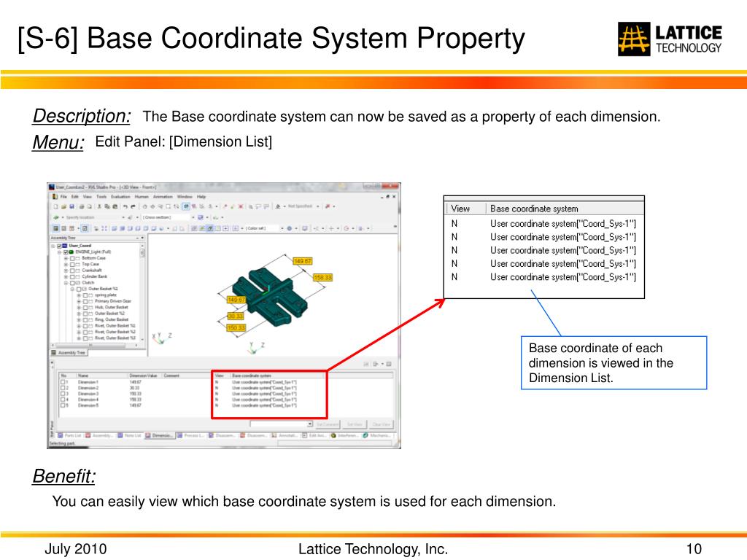Toggle the ENGINE_Light (Full) checkbox
Image resolution: width=747 pixels, height=560 pixels.
[x=65, y=252]
